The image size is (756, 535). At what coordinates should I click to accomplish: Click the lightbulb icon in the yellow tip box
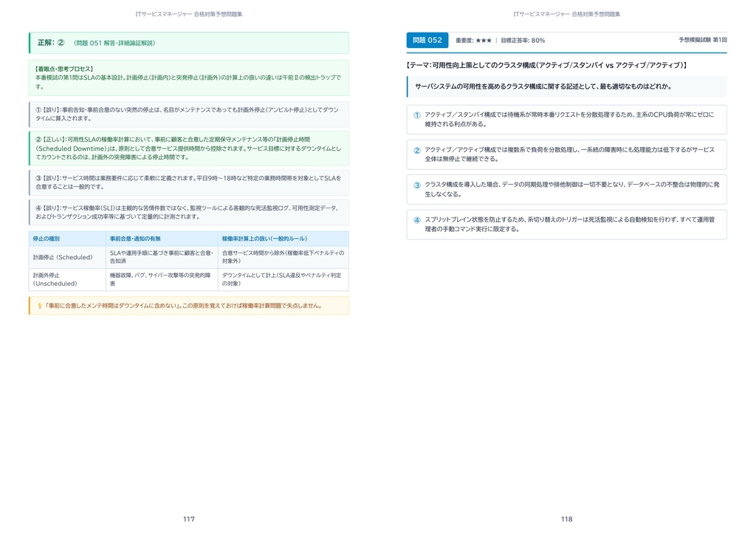click(x=40, y=306)
